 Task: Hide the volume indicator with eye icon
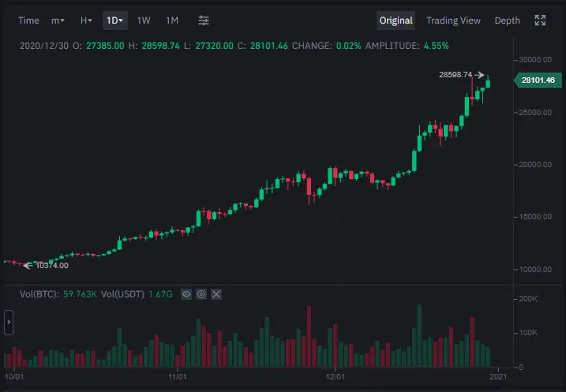tap(186, 294)
